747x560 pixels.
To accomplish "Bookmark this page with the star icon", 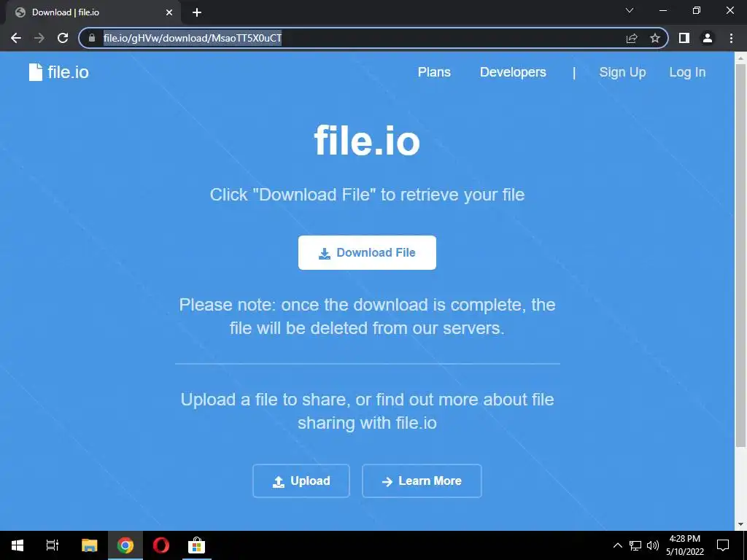I will (655, 38).
